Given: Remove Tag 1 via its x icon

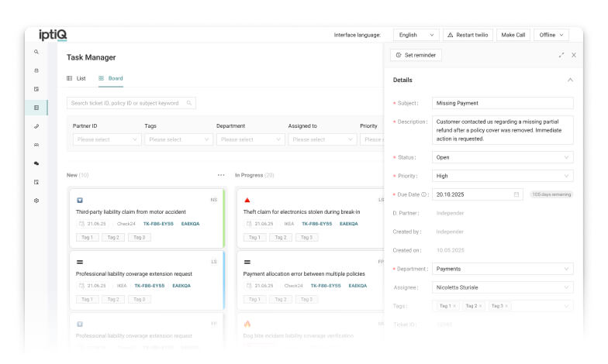Looking at the screenshot, I should point(454,306).
